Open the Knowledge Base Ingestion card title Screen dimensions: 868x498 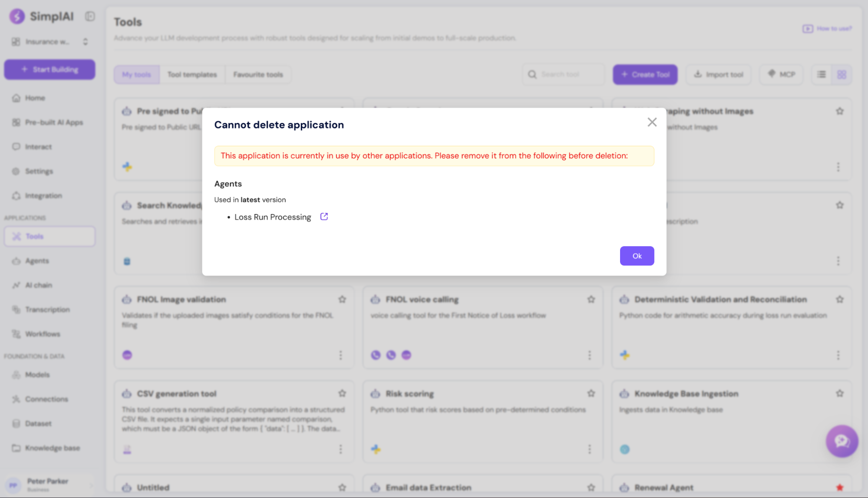tap(686, 394)
